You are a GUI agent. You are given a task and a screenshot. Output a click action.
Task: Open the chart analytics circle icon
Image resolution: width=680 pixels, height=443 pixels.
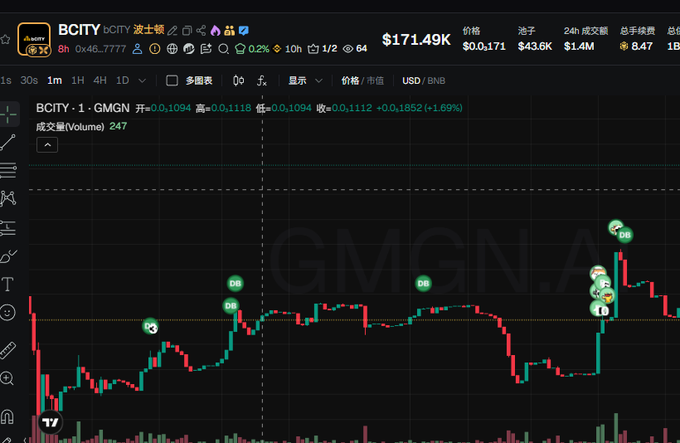pyautogui.click(x=189, y=49)
